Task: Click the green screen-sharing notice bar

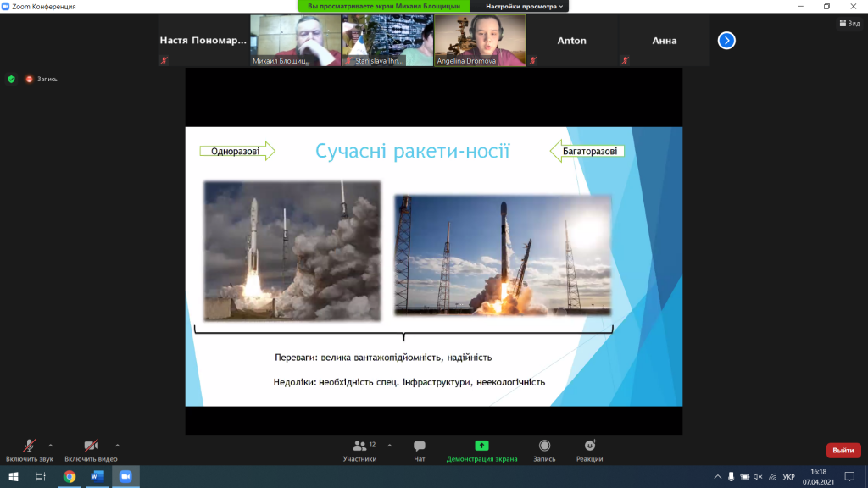Action: point(384,6)
